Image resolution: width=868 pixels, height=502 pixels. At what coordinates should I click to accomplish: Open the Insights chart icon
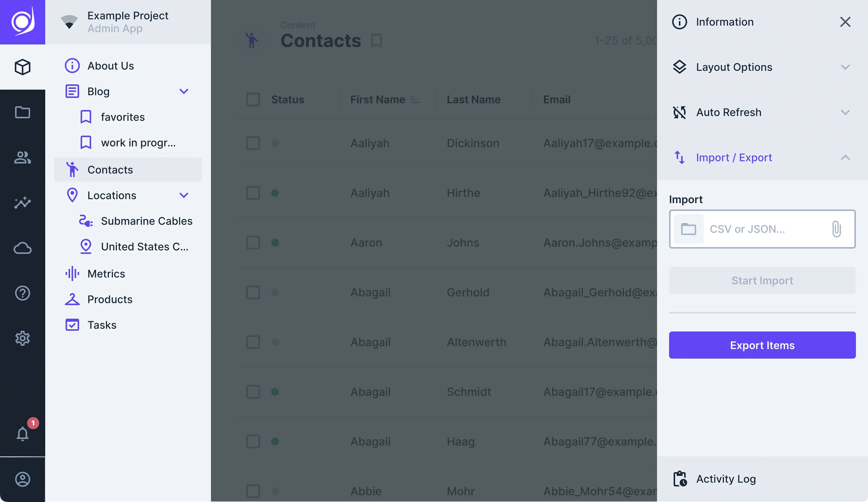tap(22, 202)
